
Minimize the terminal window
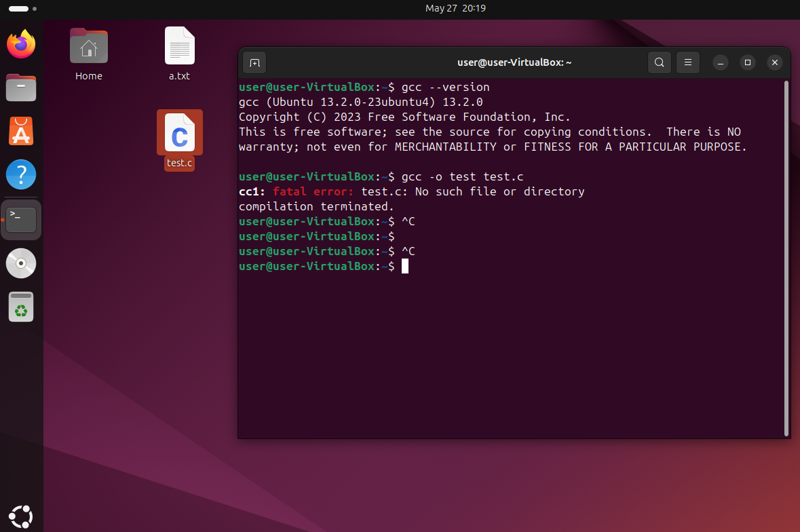point(721,62)
